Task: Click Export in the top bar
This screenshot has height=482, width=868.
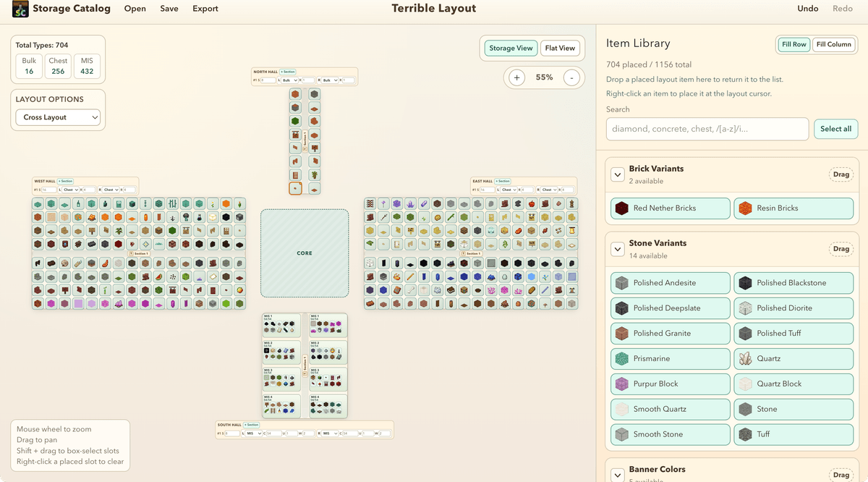Action: 205,9
